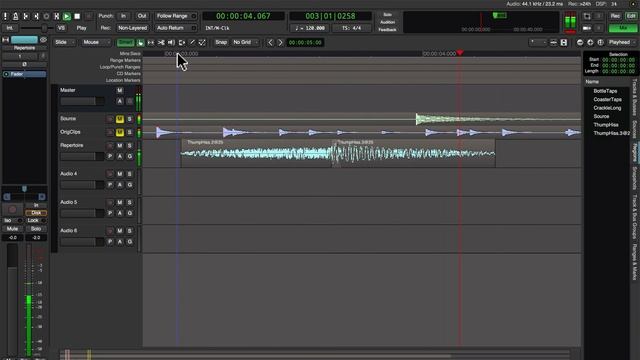Solo the Audio 5 track
The image size is (640, 360).
coord(129,202)
